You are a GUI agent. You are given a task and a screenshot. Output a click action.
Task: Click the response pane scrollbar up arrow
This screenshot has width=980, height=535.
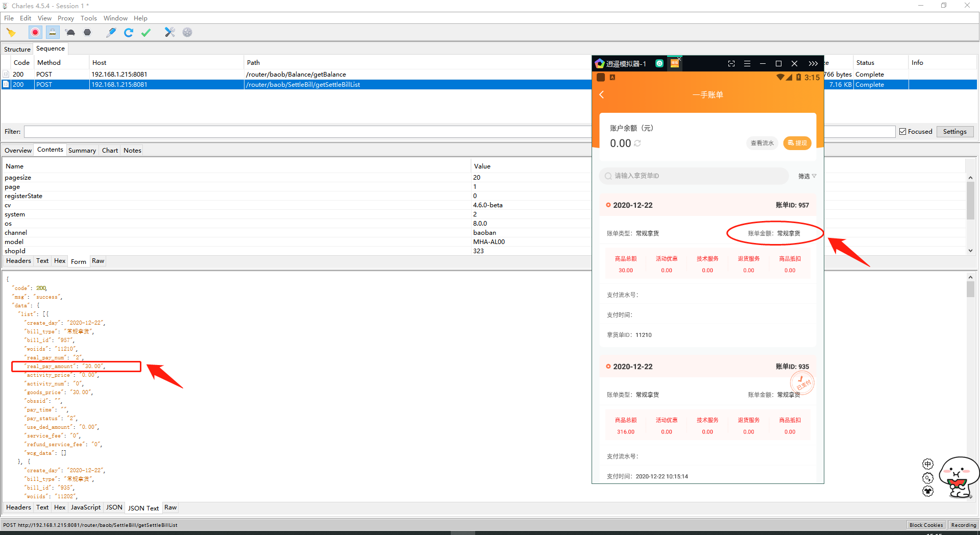[970, 277]
